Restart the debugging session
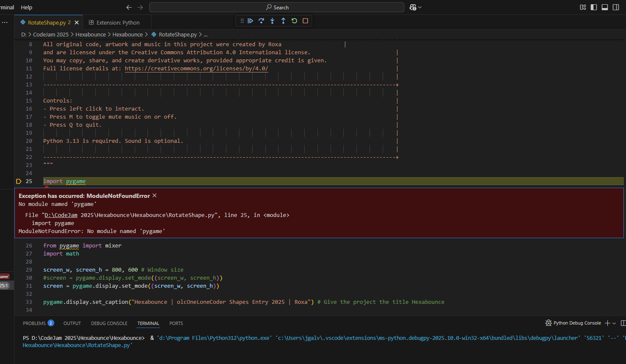 (294, 21)
